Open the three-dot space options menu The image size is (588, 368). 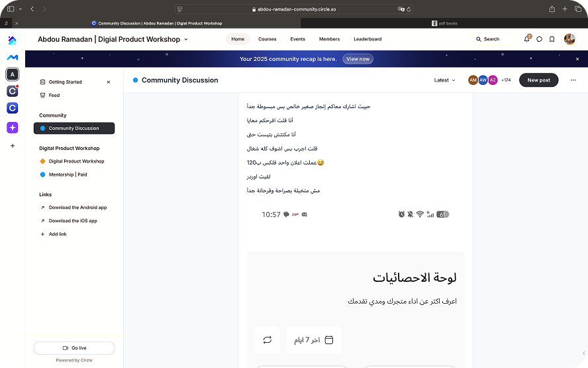[x=573, y=80]
